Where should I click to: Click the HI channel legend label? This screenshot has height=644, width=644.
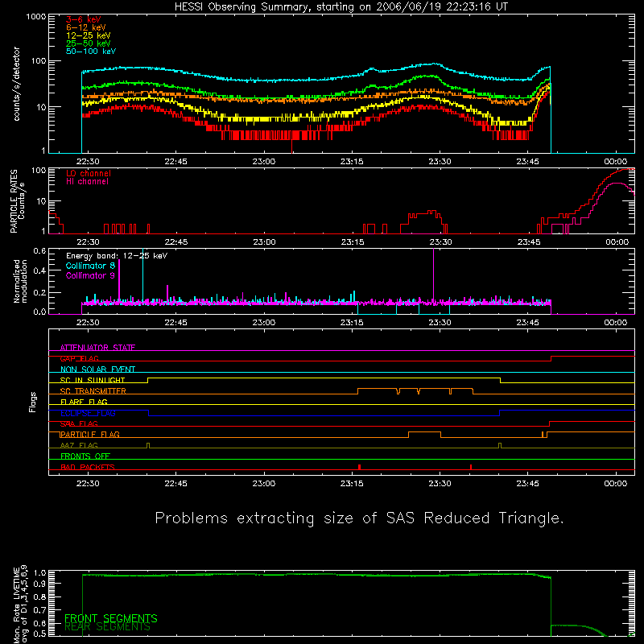pos(87,182)
